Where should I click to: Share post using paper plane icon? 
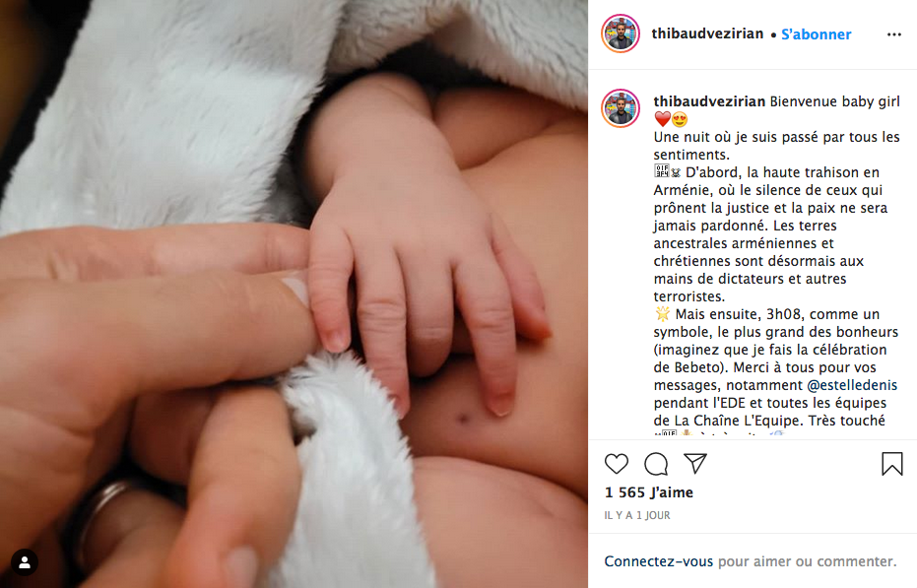pos(695,463)
